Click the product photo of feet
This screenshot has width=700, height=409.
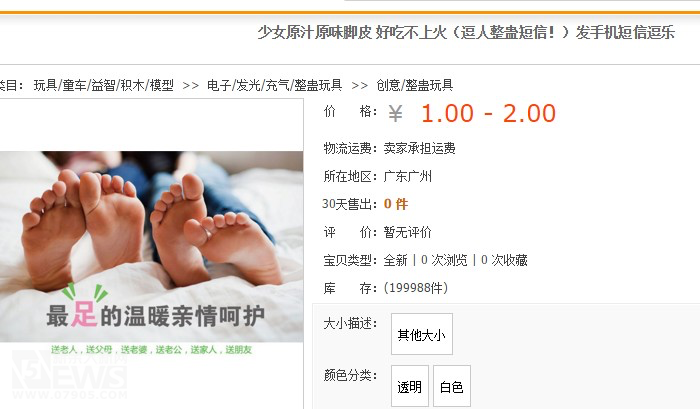tap(151, 246)
